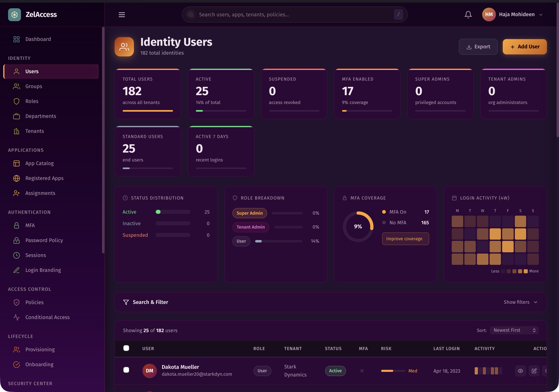Open the Tenants section
The width and height of the screenshot is (559, 392).
click(34, 131)
